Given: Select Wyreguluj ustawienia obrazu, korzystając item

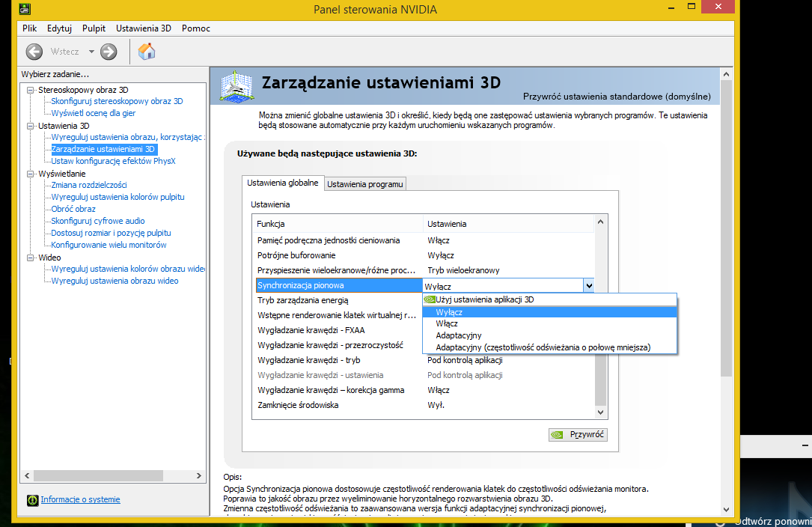Looking at the screenshot, I should pyautogui.click(x=127, y=137).
